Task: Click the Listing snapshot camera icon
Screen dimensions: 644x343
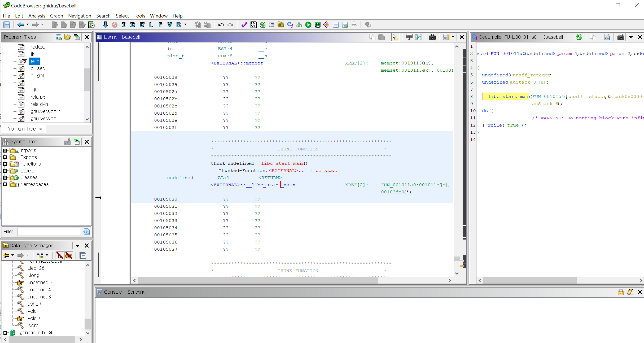Action: point(432,37)
